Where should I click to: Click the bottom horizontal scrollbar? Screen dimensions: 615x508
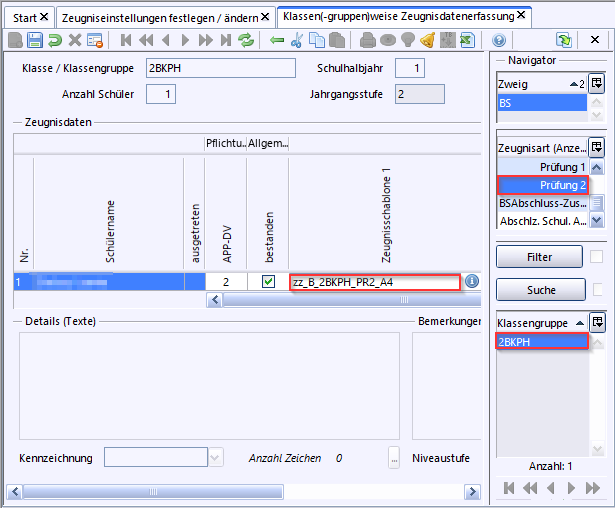(240, 492)
